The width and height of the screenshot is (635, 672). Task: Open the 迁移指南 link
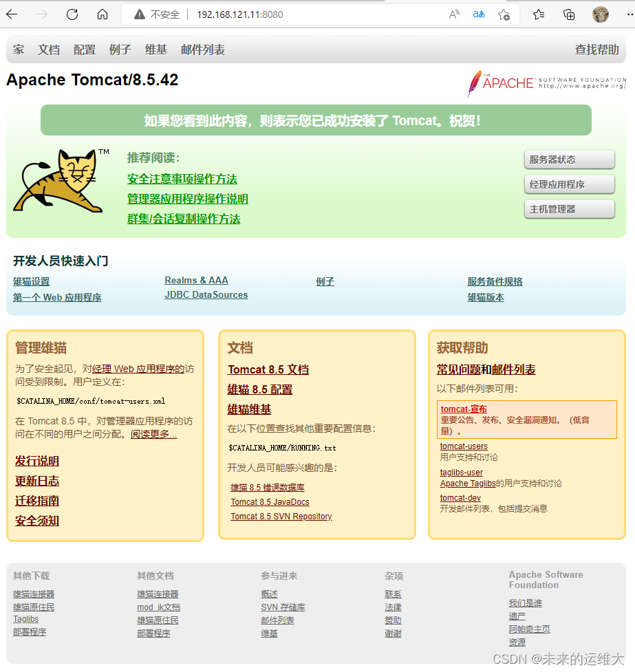[37, 501]
